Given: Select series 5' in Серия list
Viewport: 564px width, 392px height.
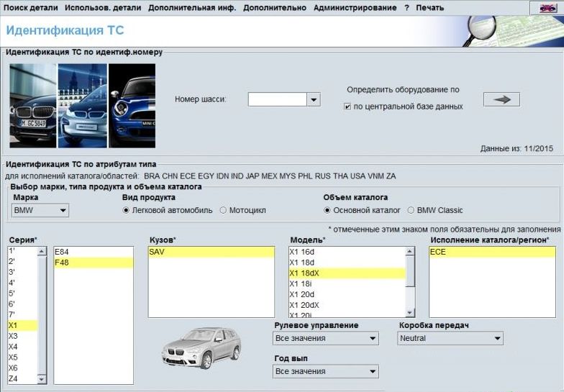Looking at the screenshot, I should coord(22,293).
